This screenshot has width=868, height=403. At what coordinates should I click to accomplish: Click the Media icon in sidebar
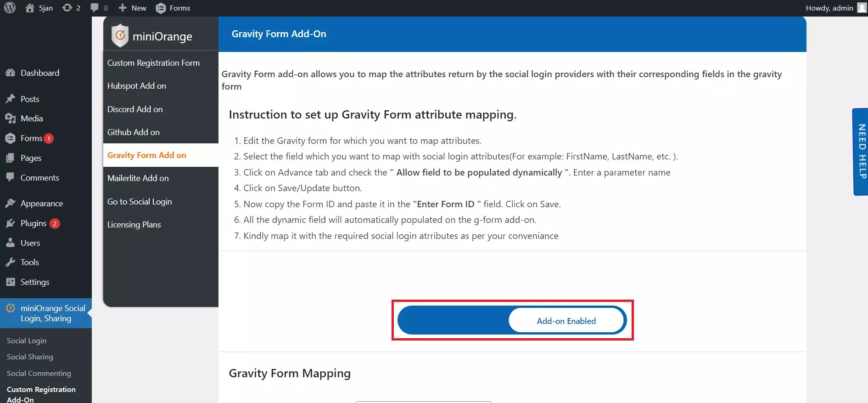click(11, 119)
